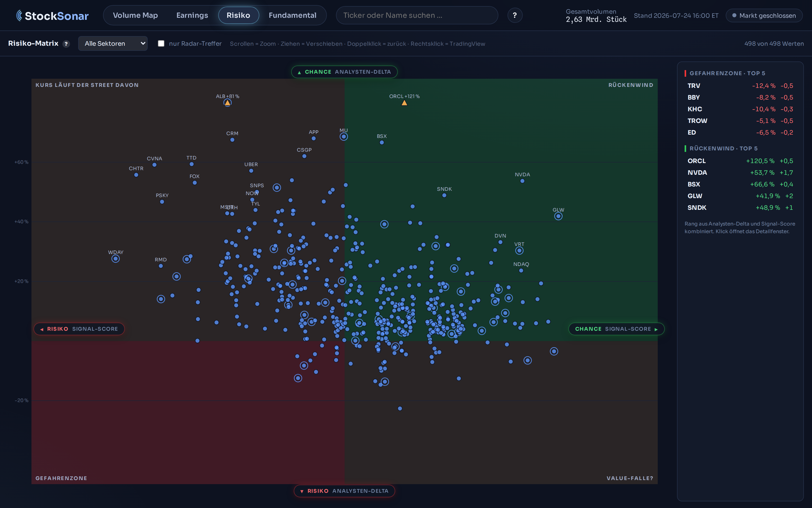Select the PSKY data point
The image size is (812, 508).
point(162,202)
